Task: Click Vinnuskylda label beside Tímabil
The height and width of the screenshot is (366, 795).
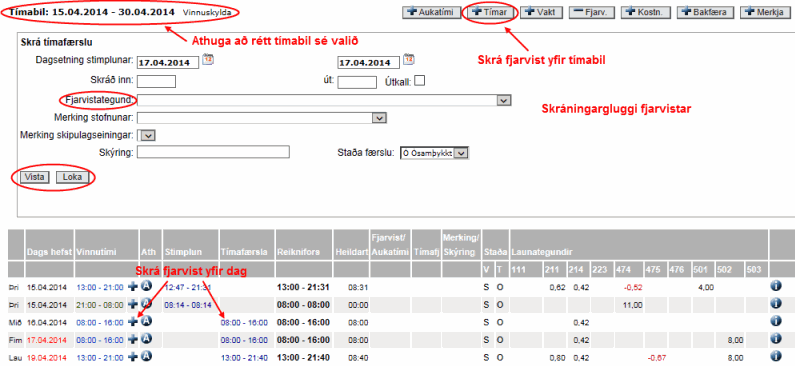Action: (207, 12)
